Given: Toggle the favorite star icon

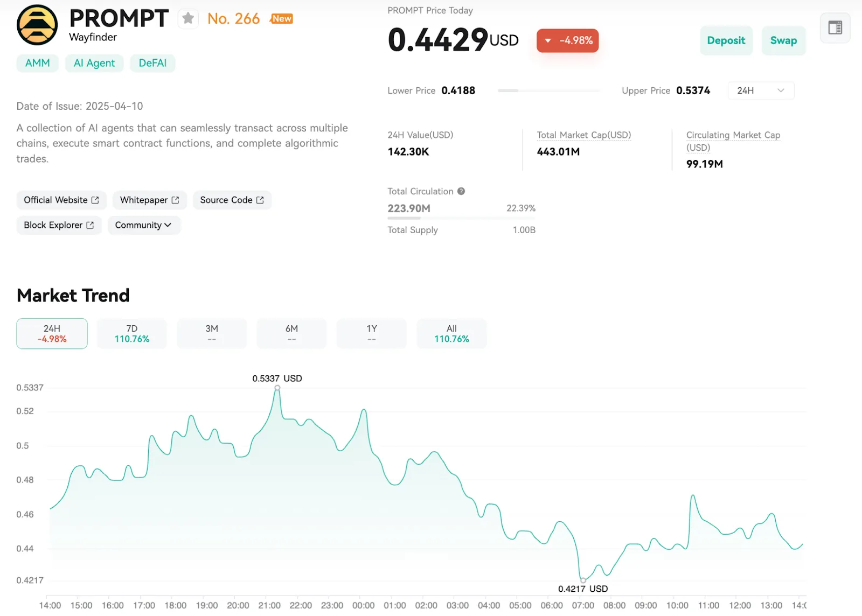Looking at the screenshot, I should pos(188,19).
